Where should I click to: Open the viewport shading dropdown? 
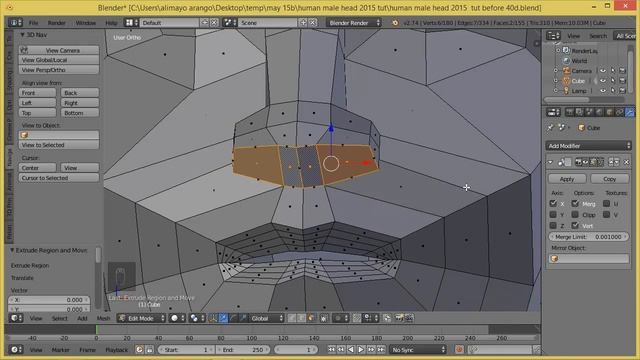point(178,318)
